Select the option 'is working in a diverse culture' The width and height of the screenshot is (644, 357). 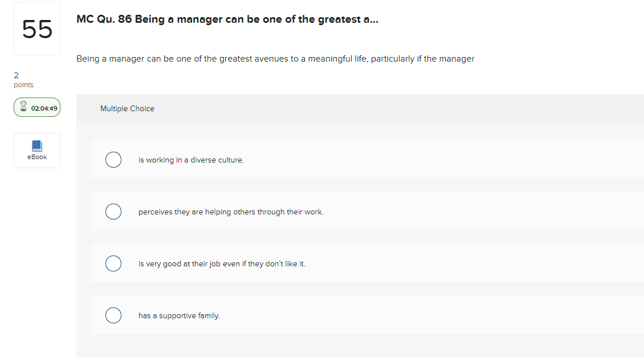point(113,160)
